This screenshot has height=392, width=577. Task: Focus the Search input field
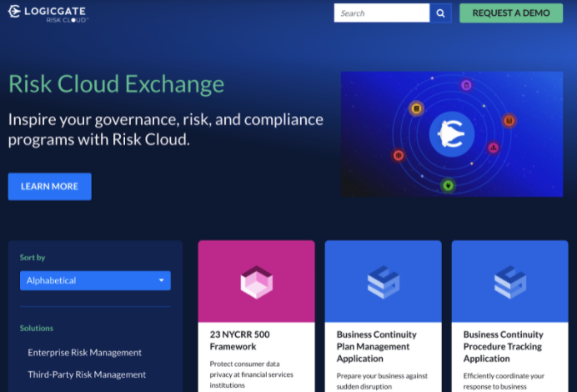click(x=382, y=13)
